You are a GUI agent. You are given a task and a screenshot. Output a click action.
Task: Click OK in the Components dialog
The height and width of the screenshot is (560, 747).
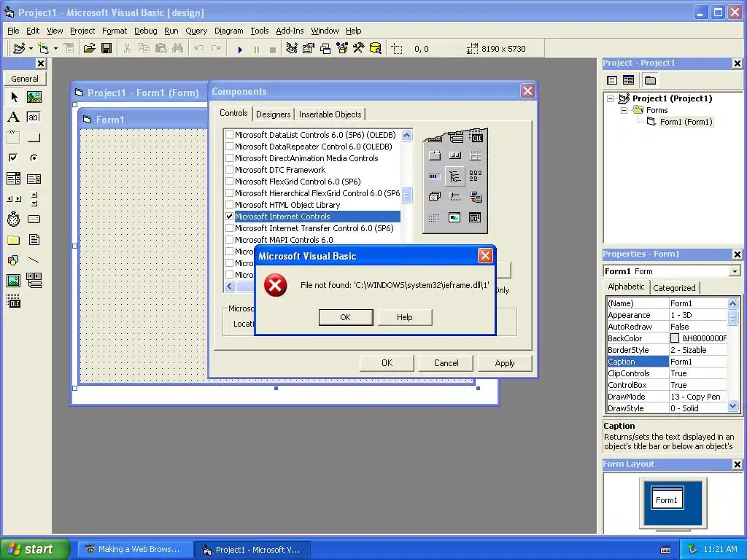[387, 363]
